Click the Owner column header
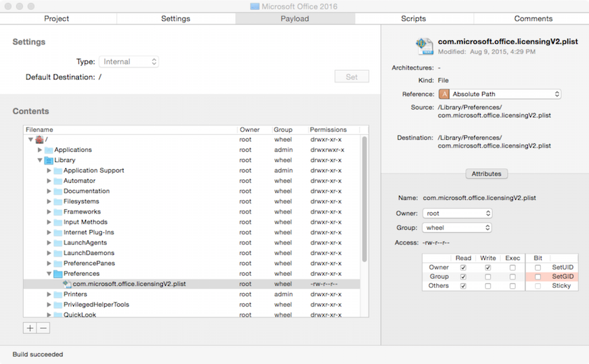The width and height of the screenshot is (589, 364). click(x=255, y=130)
